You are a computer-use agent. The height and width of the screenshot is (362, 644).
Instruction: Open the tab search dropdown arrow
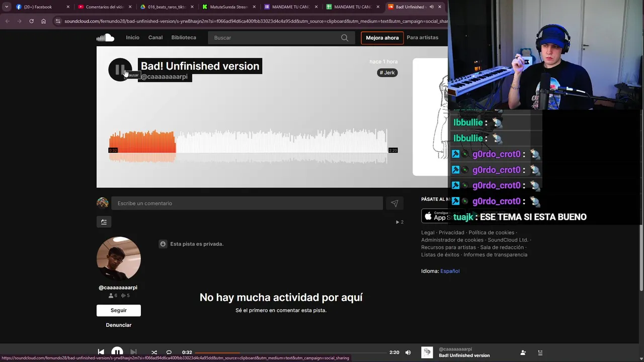coord(7,7)
